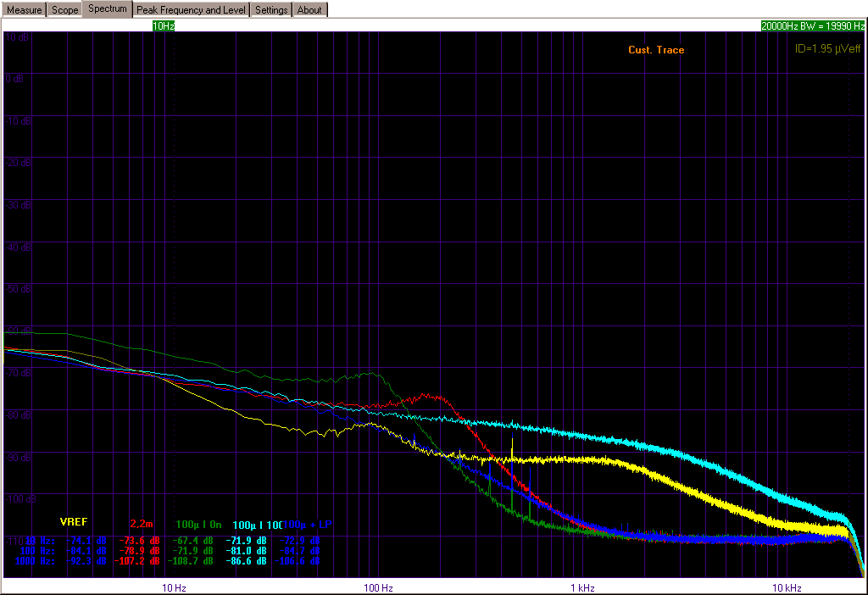Viewport: 868px width, 595px height.
Task: Click the cyan -86.6 dB value
Action: point(246,561)
